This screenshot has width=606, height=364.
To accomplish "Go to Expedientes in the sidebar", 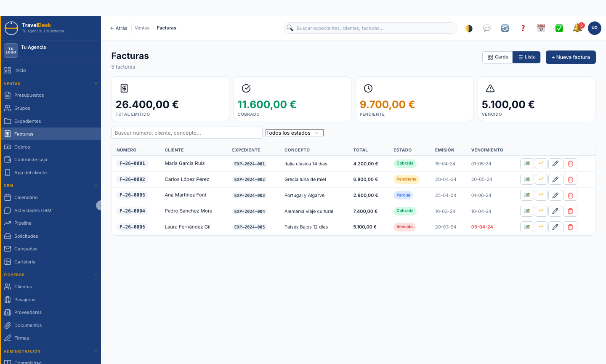I will (50, 121).
